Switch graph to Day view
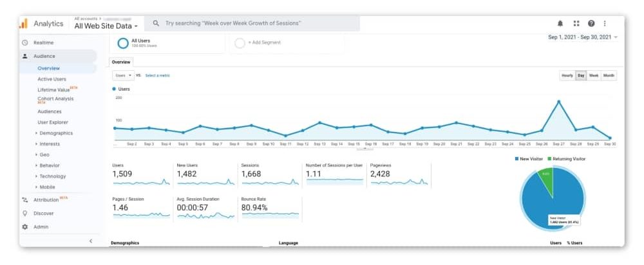This screenshot has height=265, width=644. [x=581, y=75]
